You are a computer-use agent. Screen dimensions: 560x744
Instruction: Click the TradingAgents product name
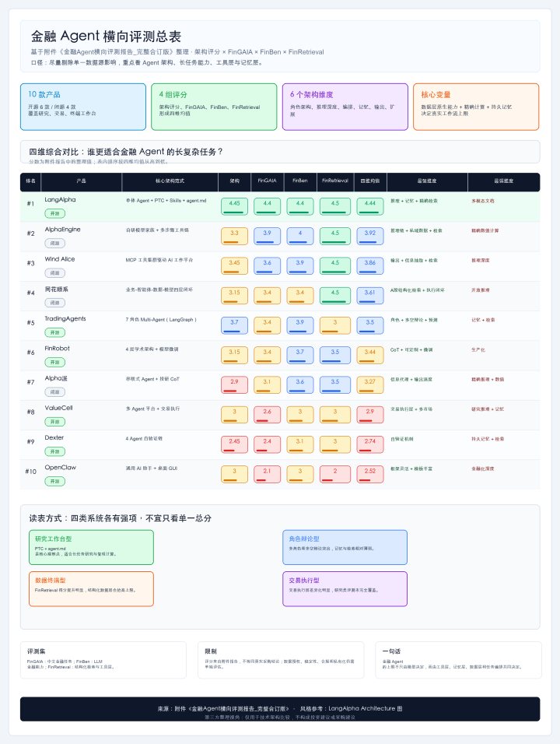click(x=65, y=319)
